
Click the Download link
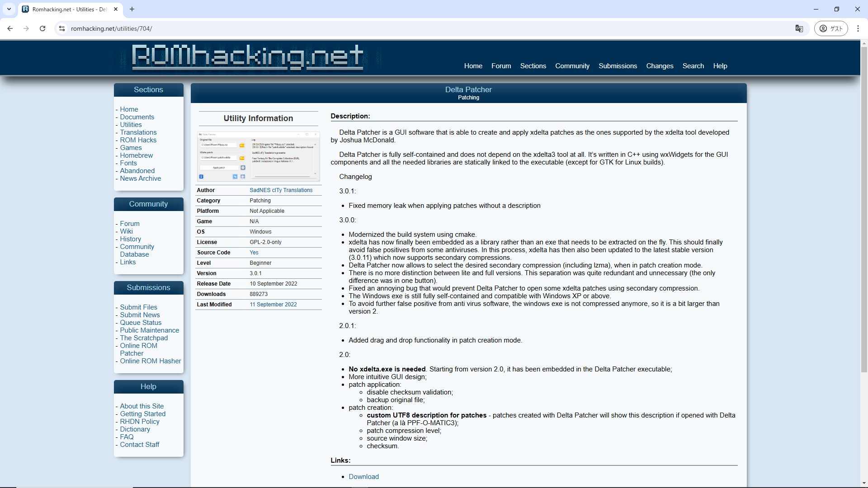[363, 477]
